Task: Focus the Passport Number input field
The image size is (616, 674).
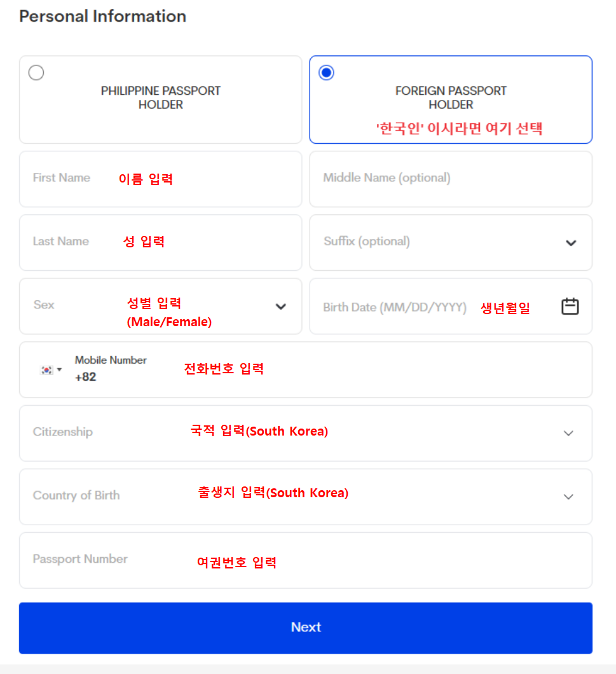Action: point(306,560)
